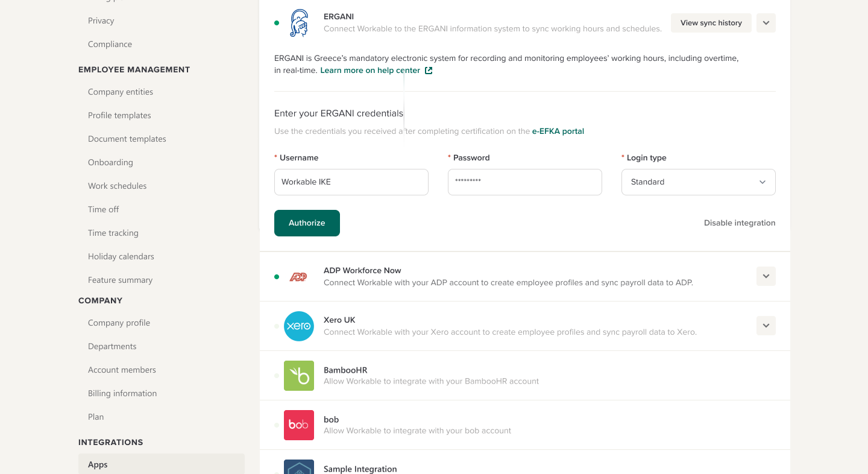Go to Company profile sidebar item
The image size is (868, 474).
119,323
